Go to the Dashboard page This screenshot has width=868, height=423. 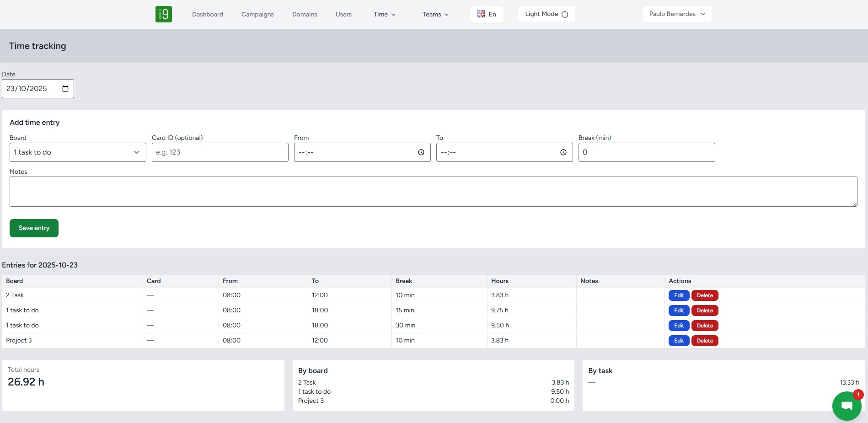208,15
